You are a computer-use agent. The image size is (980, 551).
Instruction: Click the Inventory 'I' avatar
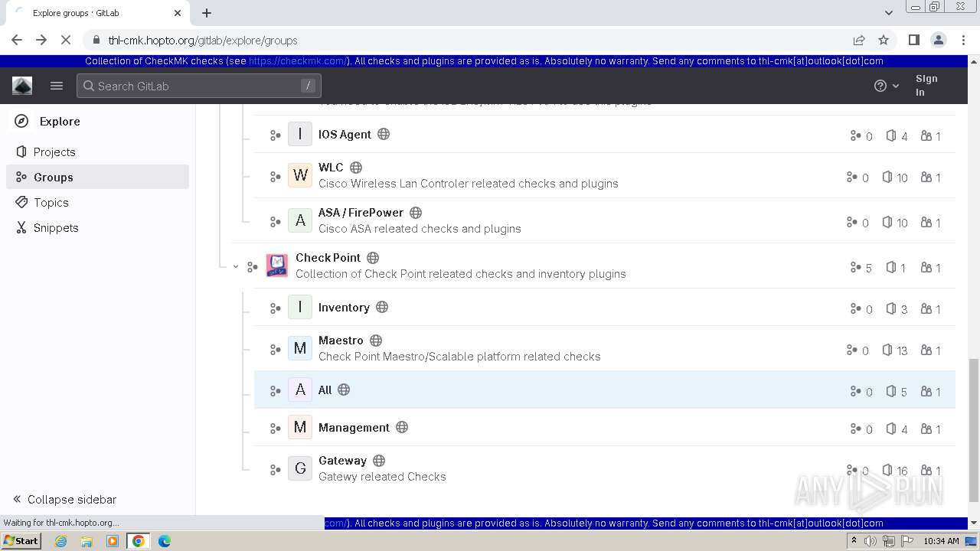pyautogui.click(x=300, y=307)
